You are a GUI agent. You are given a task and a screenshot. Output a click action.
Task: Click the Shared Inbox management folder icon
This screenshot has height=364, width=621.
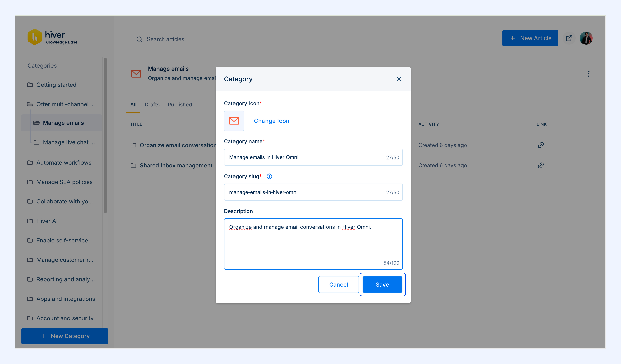click(133, 166)
